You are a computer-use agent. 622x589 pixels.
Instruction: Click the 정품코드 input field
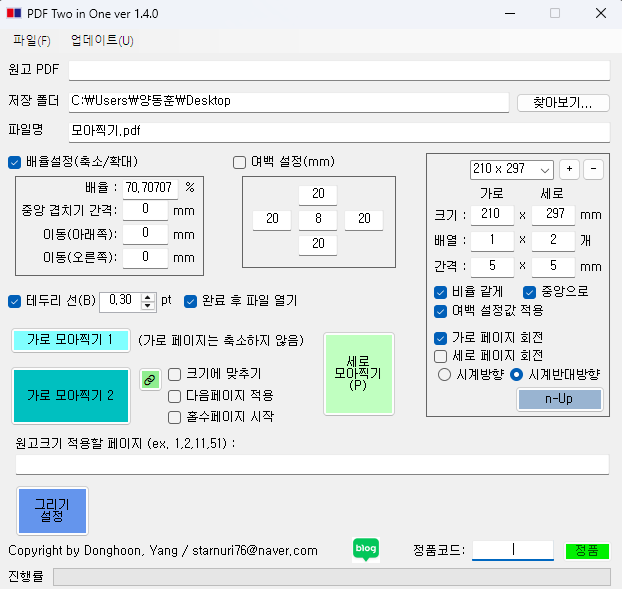pos(513,551)
